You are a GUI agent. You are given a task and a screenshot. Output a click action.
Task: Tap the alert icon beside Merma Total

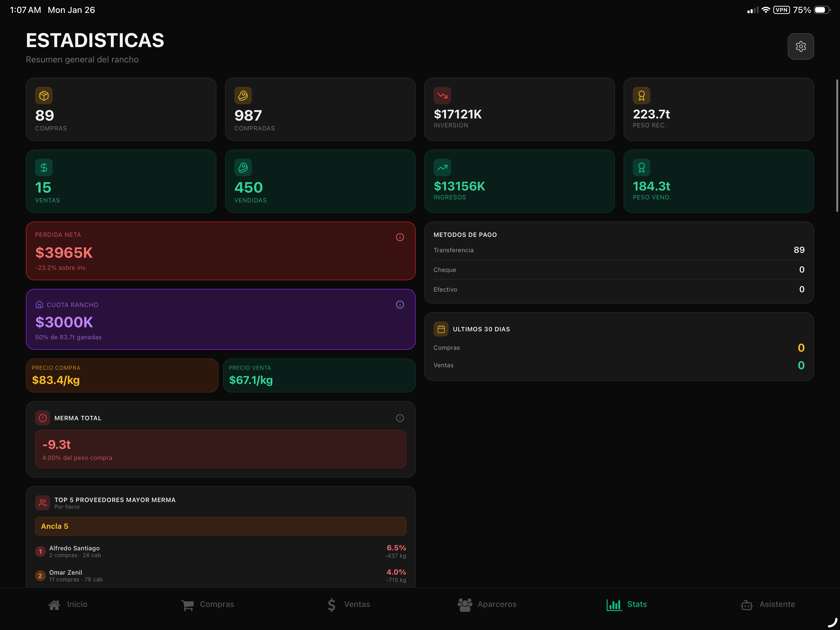42,418
